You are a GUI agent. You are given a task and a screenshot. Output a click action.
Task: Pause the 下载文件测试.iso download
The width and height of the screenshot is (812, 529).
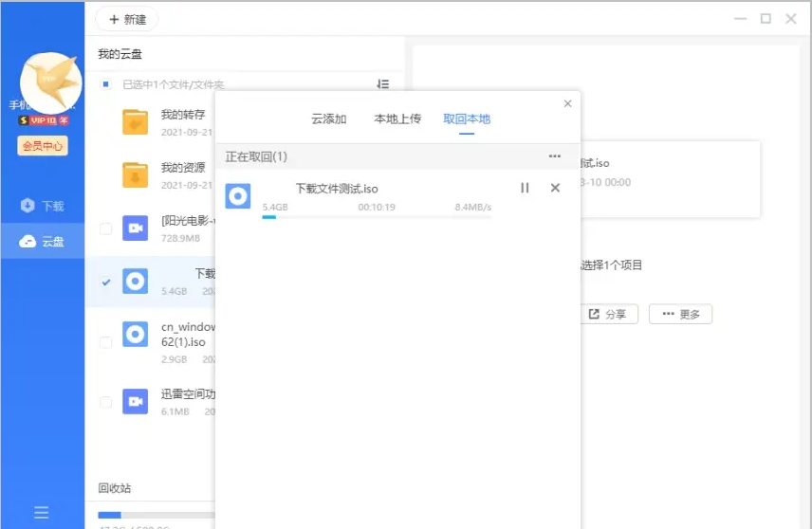[x=525, y=188]
